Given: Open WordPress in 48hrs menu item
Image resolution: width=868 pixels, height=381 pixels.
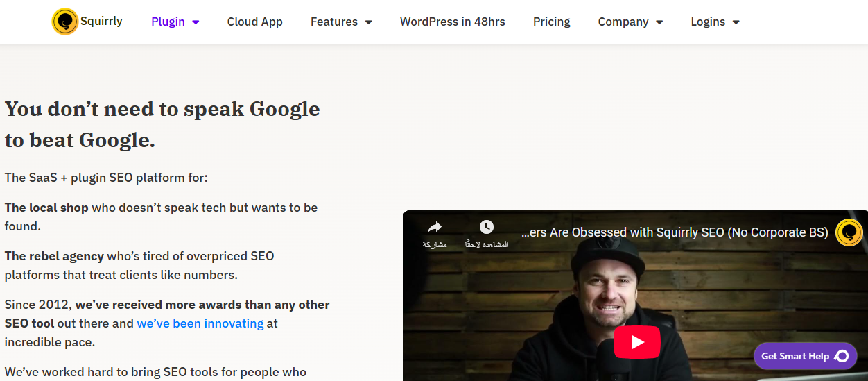Looking at the screenshot, I should tap(452, 22).
